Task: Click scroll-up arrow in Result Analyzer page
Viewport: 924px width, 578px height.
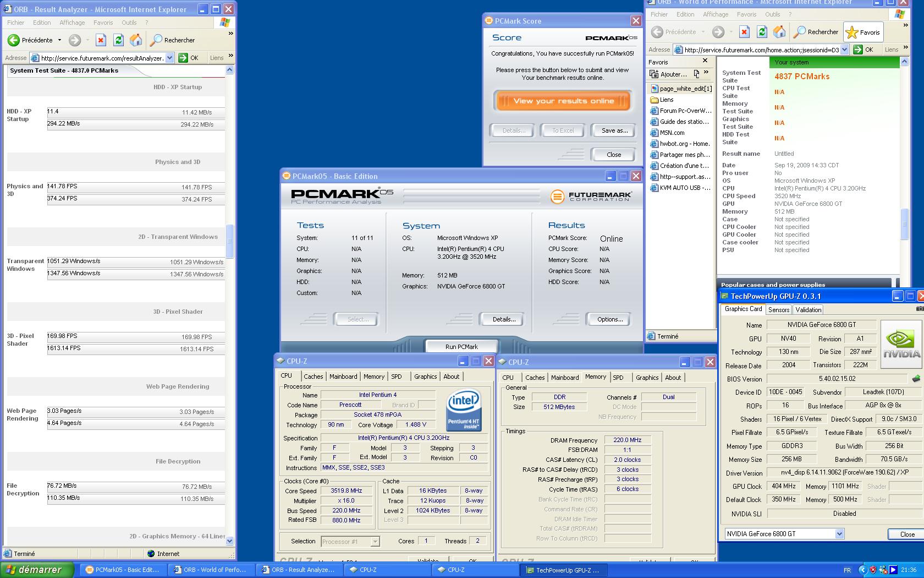Action: point(230,70)
